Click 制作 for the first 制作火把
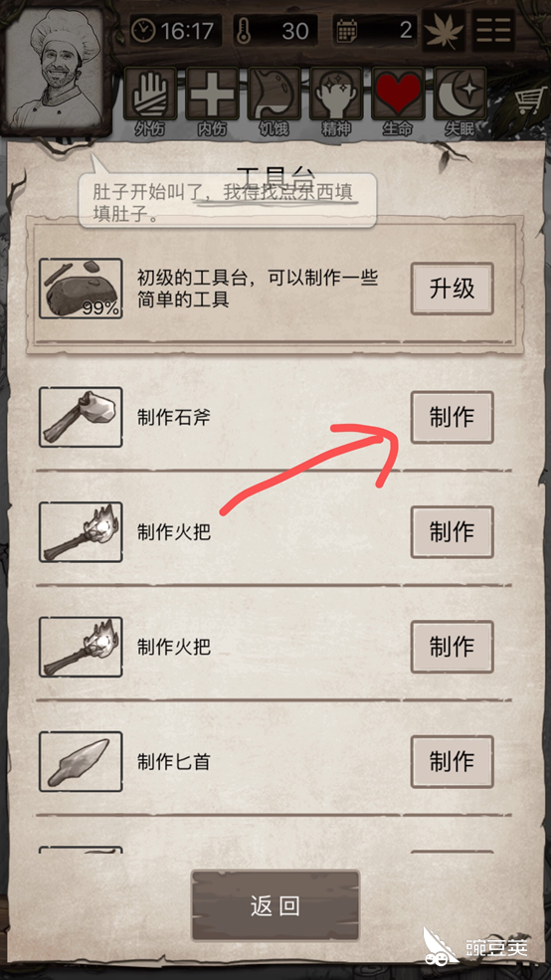 tap(453, 532)
